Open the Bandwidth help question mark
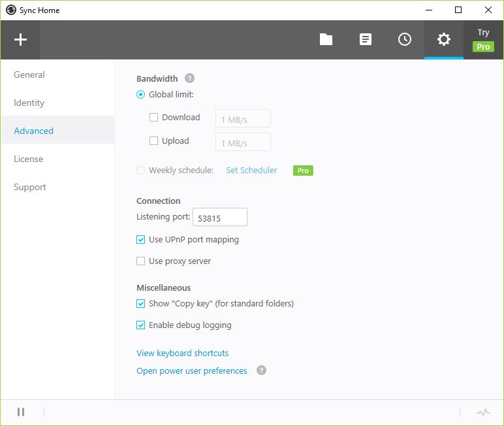Image resolution: width=504 pixels, height=426 pixels. [x=189, y=78]
